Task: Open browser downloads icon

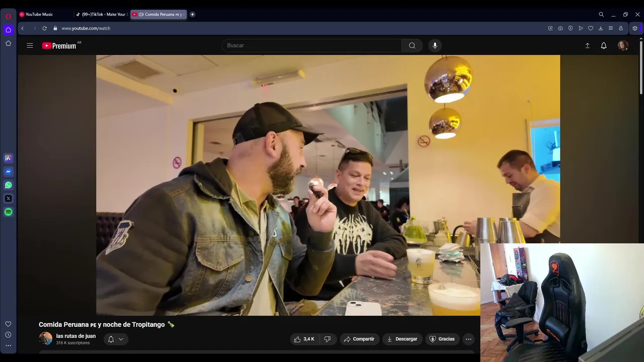Action: coord(601,28)
